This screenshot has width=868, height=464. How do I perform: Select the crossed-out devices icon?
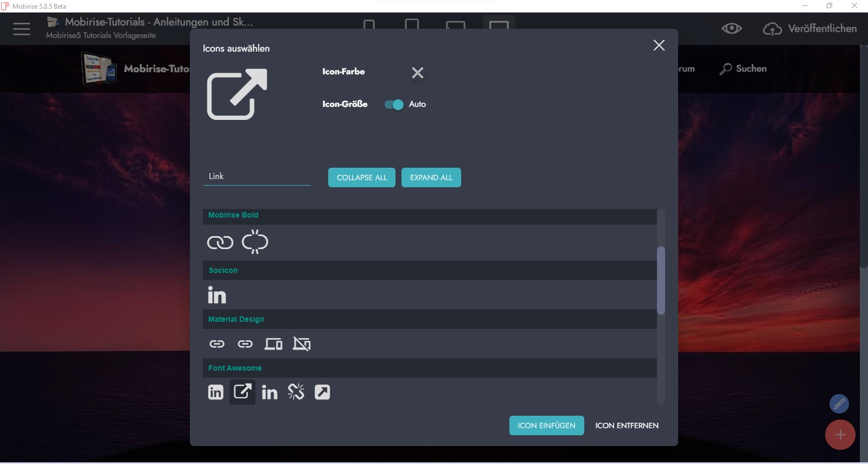(302, 344)
